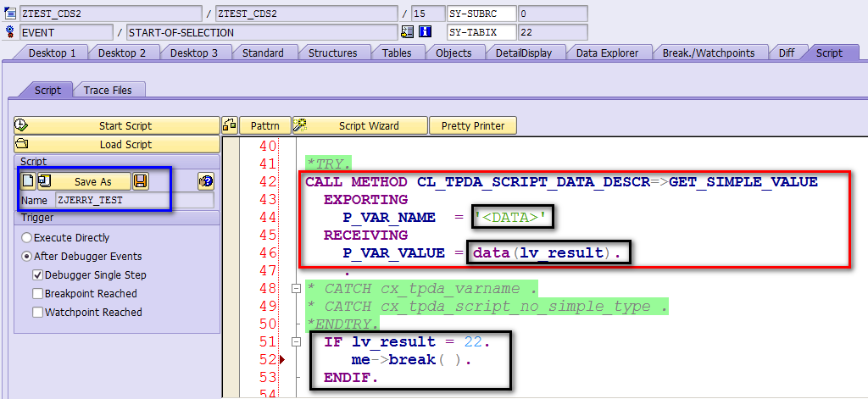This screenshot has height=399, width=868.
Task: Click the SY-TABIX value field showing 22
Action: click(553, 33)
